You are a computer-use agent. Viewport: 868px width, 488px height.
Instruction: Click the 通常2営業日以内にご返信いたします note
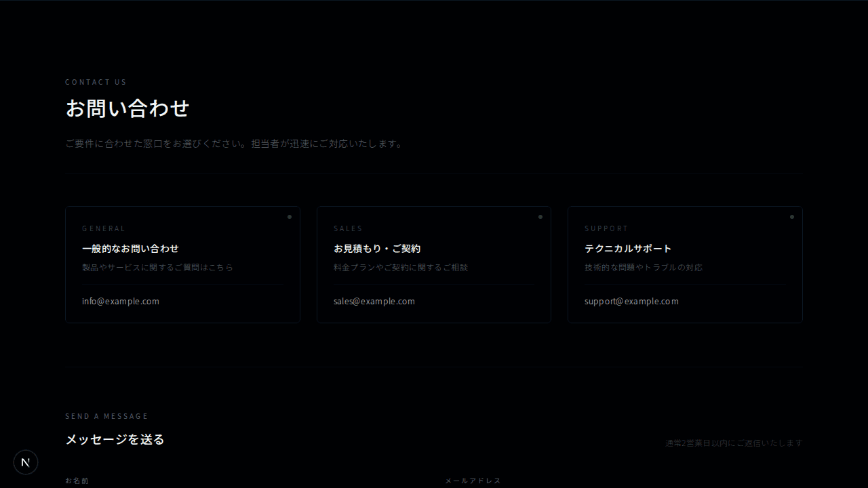pos(734,443)
